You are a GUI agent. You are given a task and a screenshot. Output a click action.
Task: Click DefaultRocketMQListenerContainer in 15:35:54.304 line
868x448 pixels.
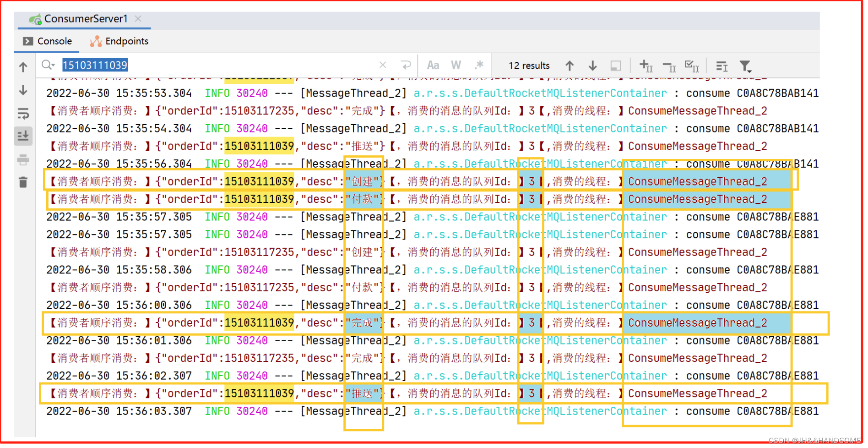540,129
